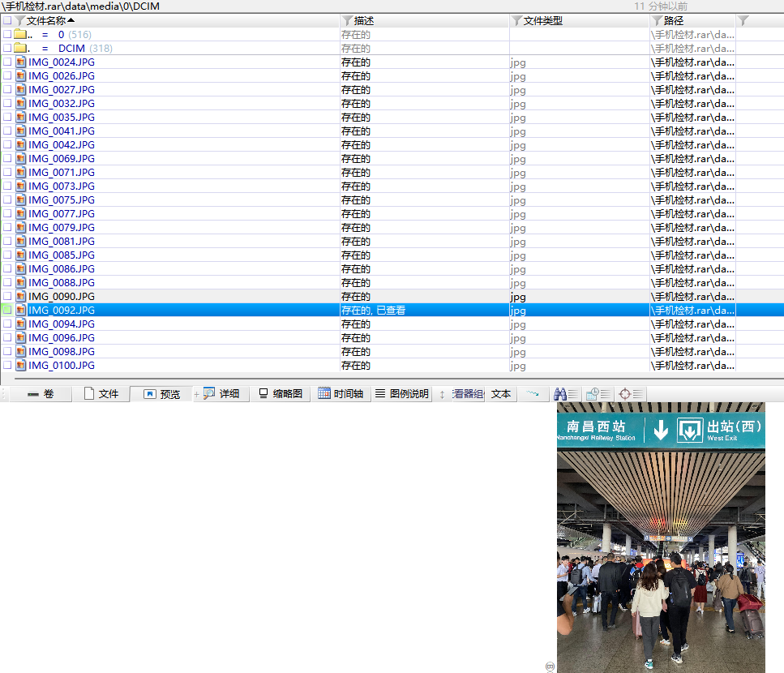Click the JPG icon of IMG_0085.JPG
The image size is (784, 673).
pos(20,255)
